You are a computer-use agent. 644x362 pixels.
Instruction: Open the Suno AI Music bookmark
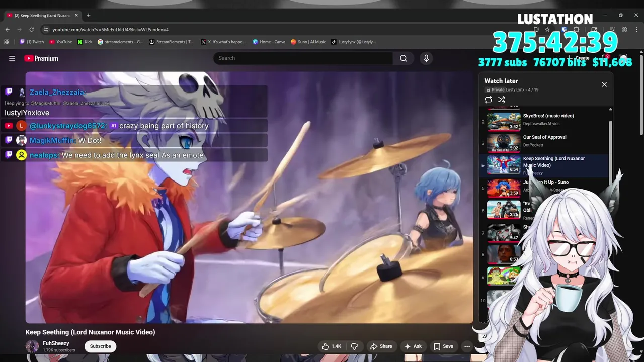coord(308,42)
